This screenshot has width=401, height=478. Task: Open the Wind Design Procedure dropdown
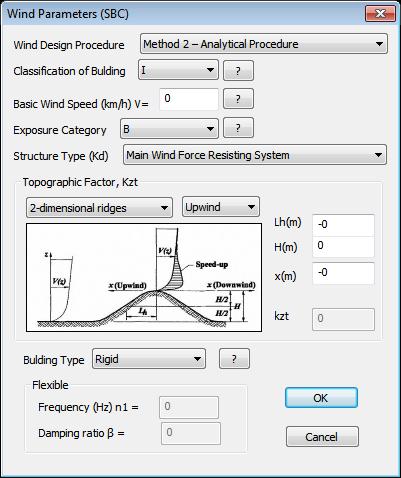(x=264, y=44)
